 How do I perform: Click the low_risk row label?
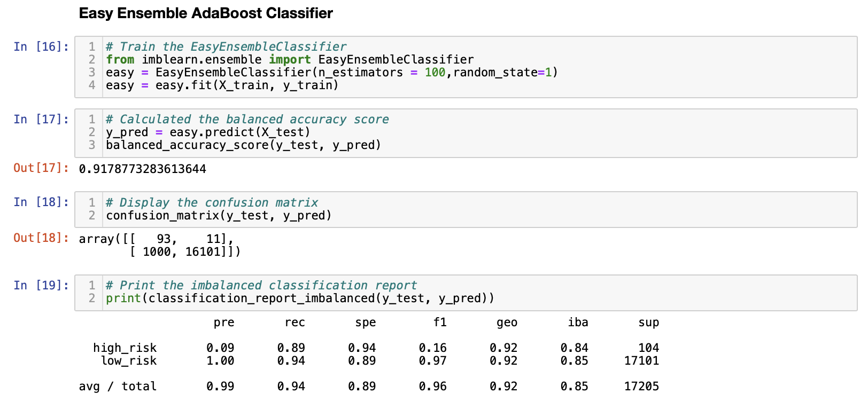pos(129,360)
